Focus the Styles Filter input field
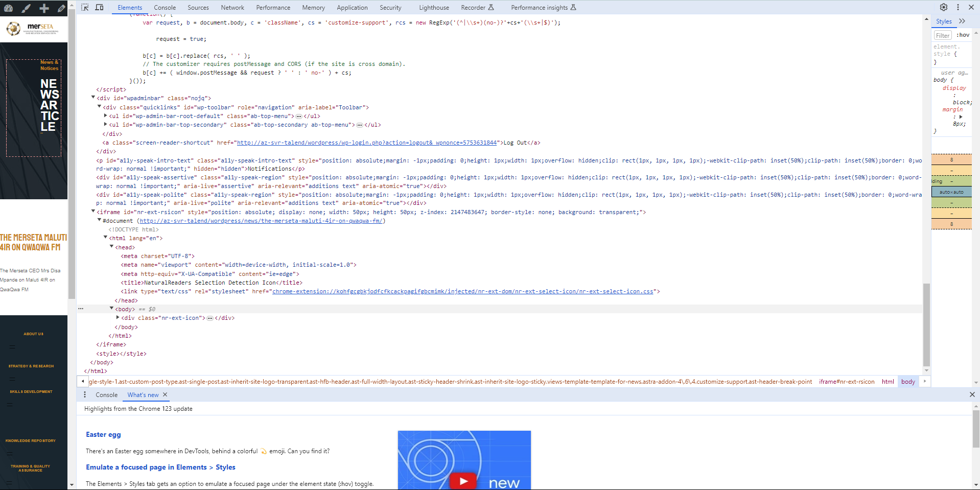The image size is (980, 490). [943, 35]
